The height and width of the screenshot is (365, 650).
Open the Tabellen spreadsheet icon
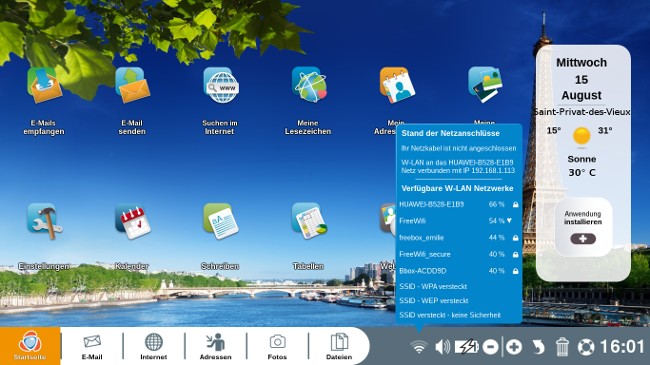click(309, 221)
